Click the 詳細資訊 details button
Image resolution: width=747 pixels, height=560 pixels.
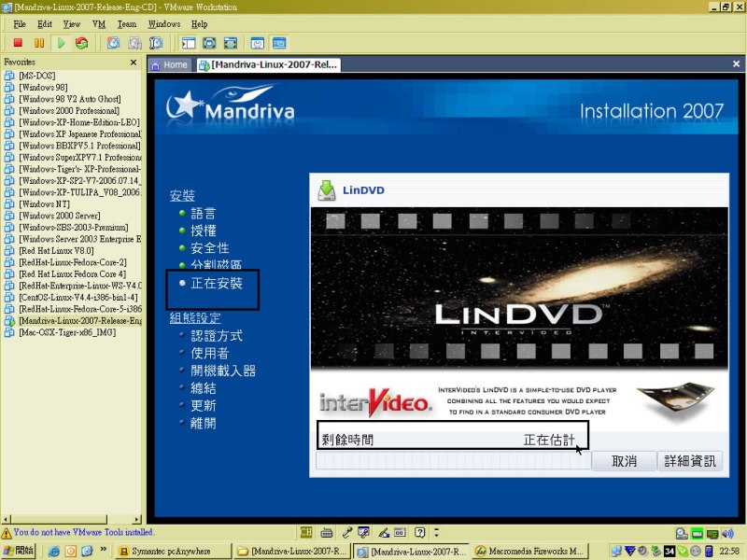tap(690, 460)
